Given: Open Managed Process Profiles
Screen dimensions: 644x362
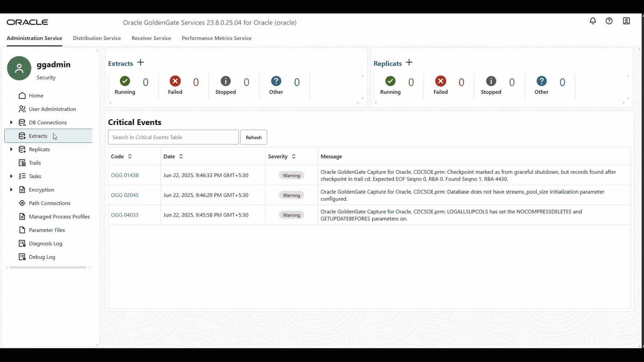Looking at the screenshot, I should 59,216.
